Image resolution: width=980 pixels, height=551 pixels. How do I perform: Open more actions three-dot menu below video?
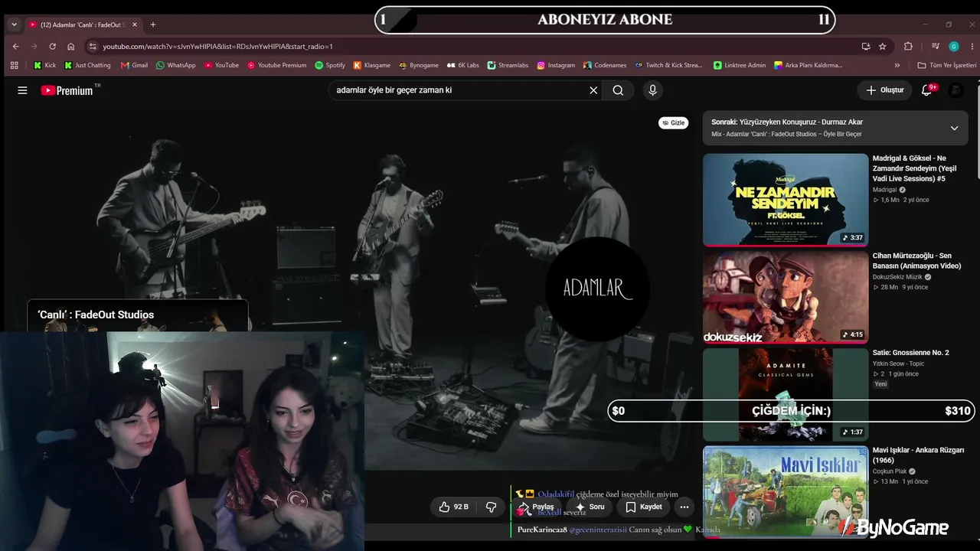click(684, 507)
